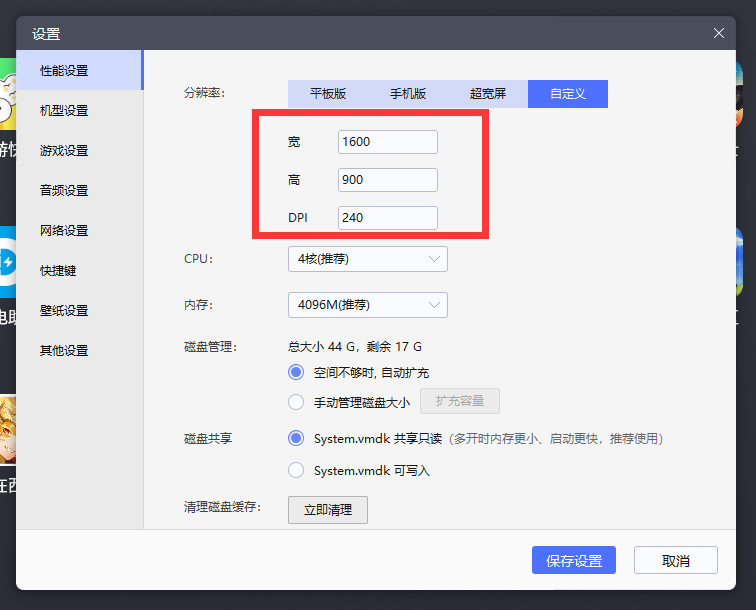Click the 分辨率 label

coord(204,93)
